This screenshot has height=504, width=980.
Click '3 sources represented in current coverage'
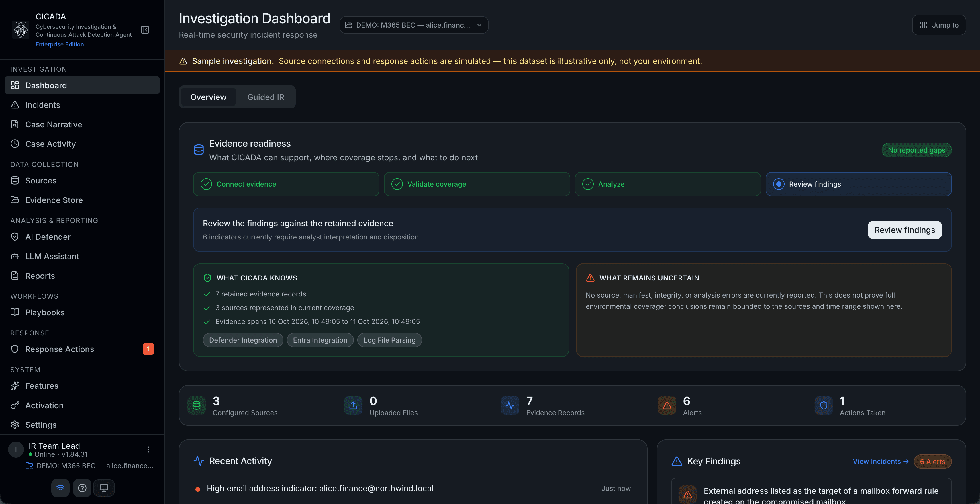coord(285,308)
